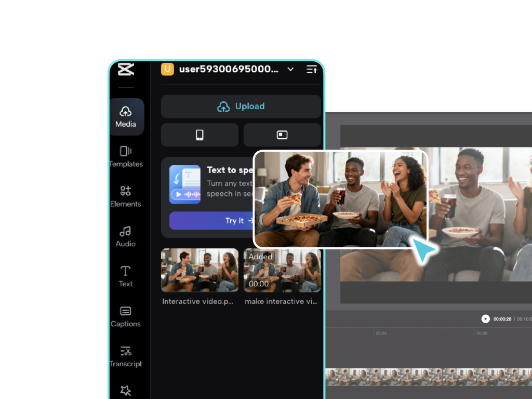Click the 00:03 mark on the timeline ruler

(379, 333)
